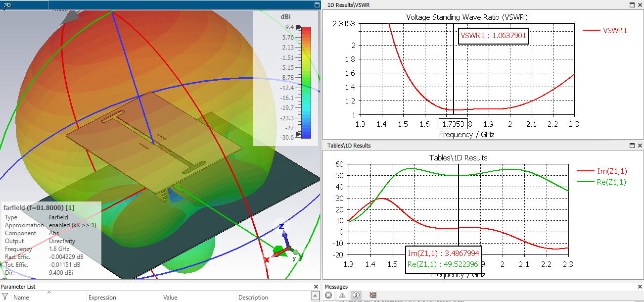Image resolution: width=644 pixels, height=302 pixels.
Task: Click the Frequency 1.8 GHz value
Action: pos(59,249)
